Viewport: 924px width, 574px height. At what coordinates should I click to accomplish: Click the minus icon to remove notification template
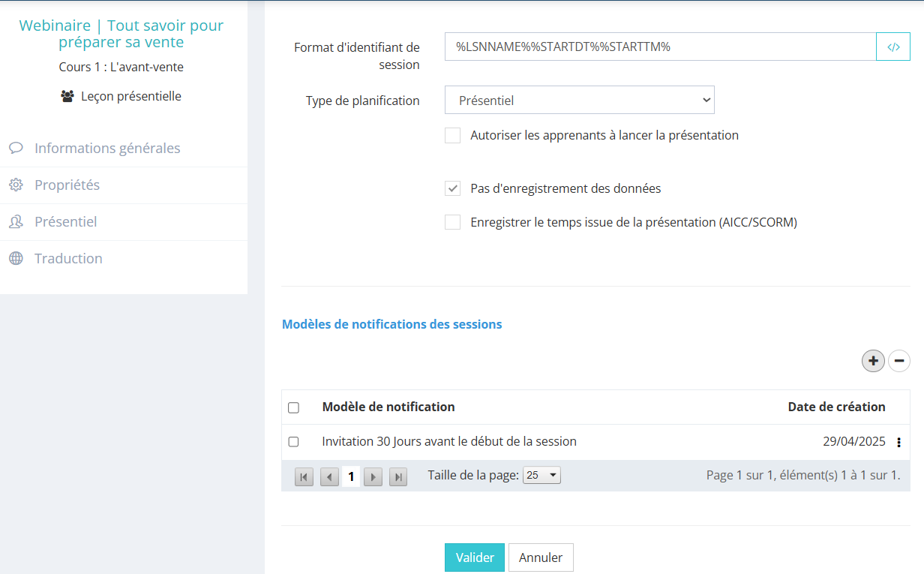tap(898, 361)
